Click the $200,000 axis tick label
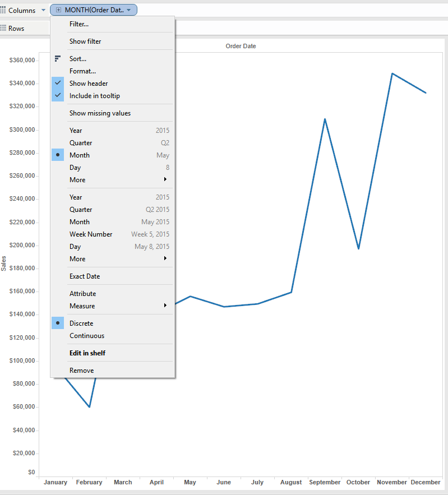This screenshot has width=448, height=495. (22, 245)
